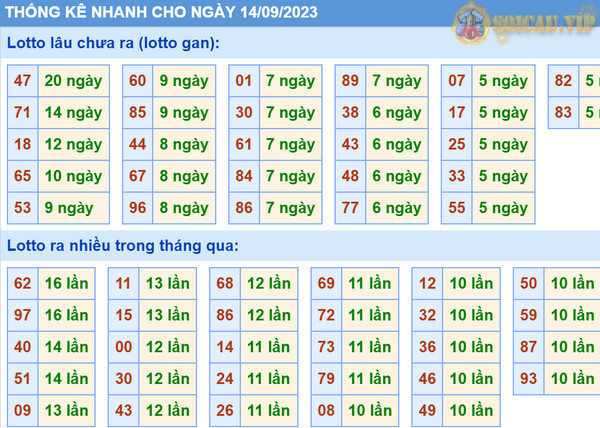Click the "14 ngày" cell

click(x=73, y=112)
